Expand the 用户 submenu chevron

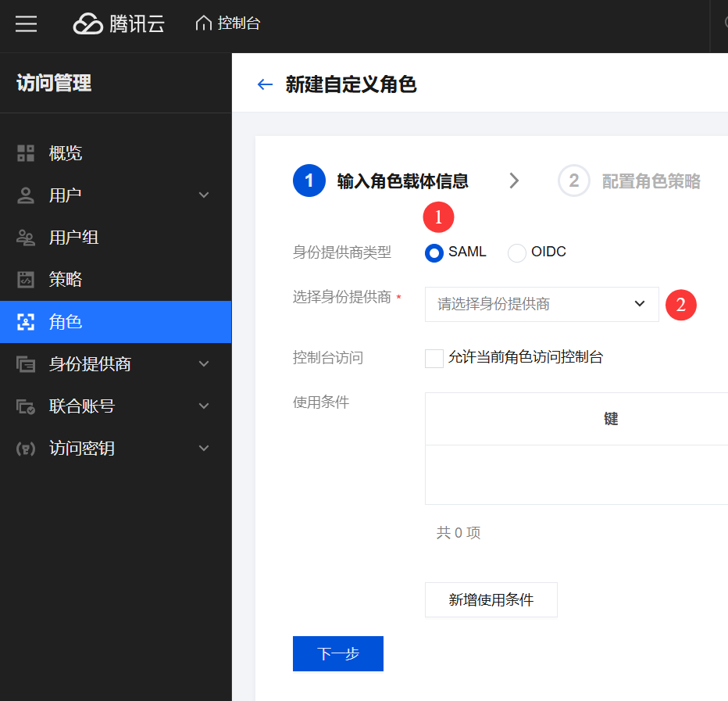[x=204, y=195]
